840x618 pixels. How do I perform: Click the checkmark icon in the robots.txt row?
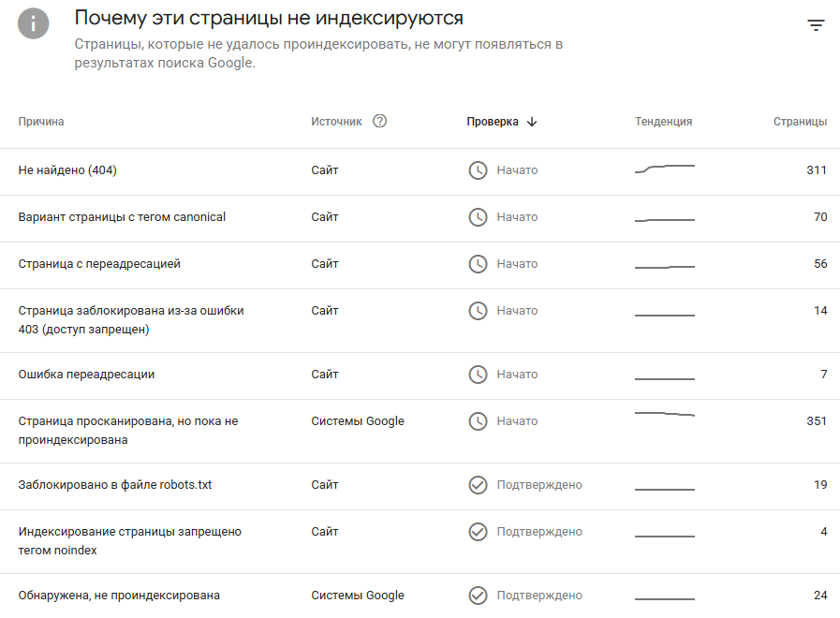tap(478, 485)
